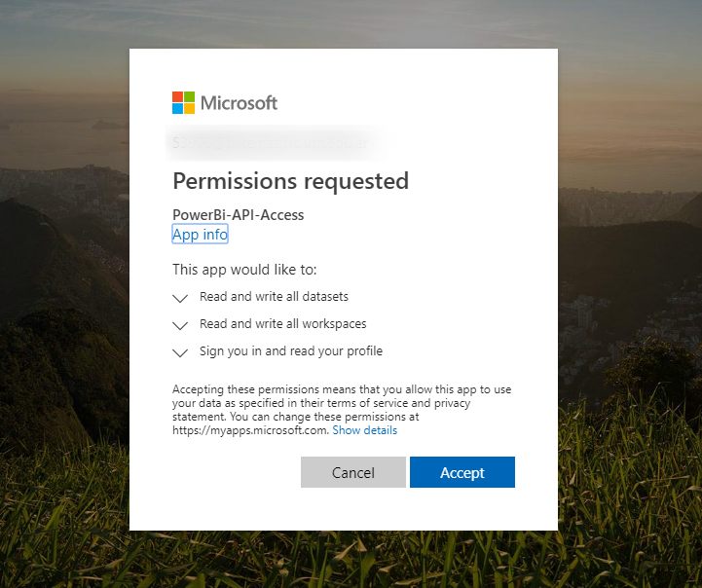Expand the workspaces permission chevron
Screen dimensions: 702x588
coord(180,325)
